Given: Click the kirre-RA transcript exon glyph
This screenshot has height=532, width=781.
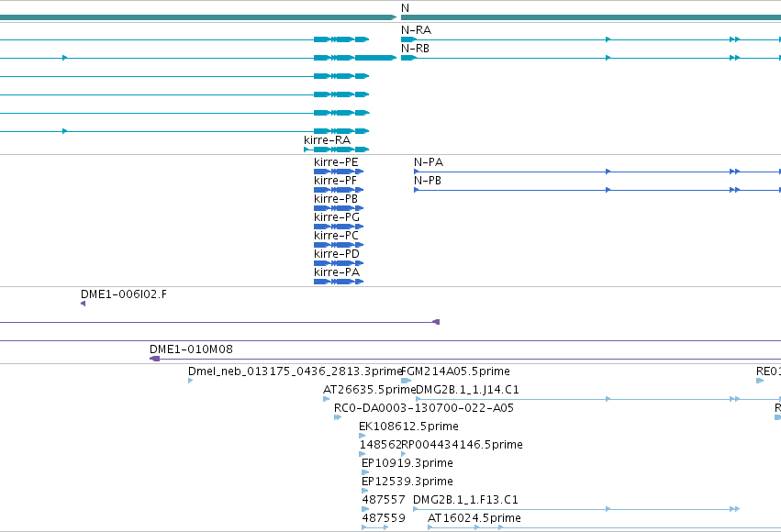Looking at the screenshot, I should point(336,150).
